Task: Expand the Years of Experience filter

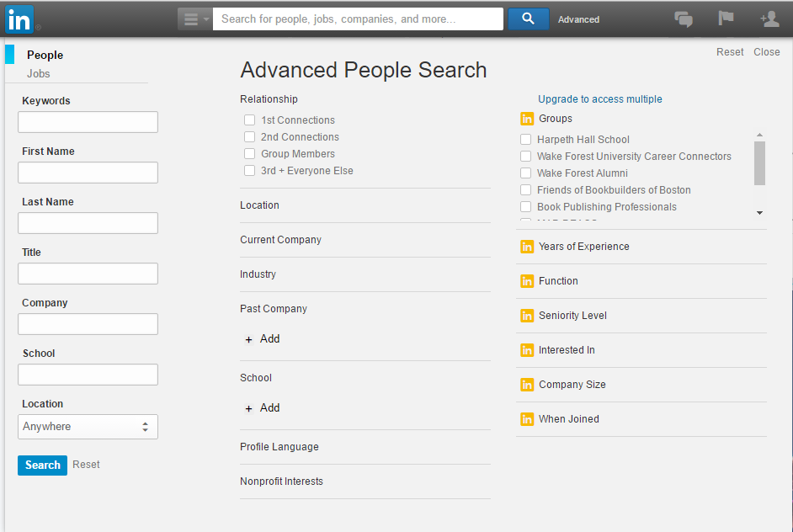Action: (x=584, y=247)
